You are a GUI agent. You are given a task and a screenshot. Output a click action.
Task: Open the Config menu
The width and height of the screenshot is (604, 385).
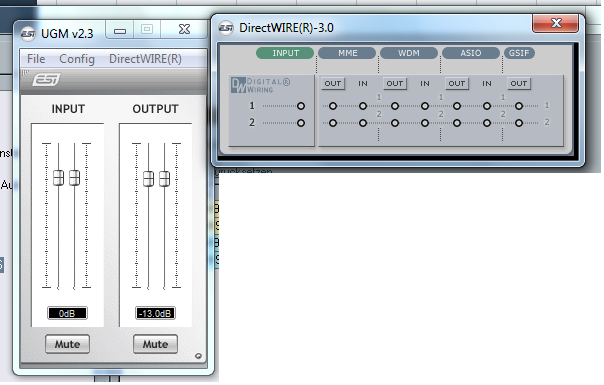click(x=77, y=59)
